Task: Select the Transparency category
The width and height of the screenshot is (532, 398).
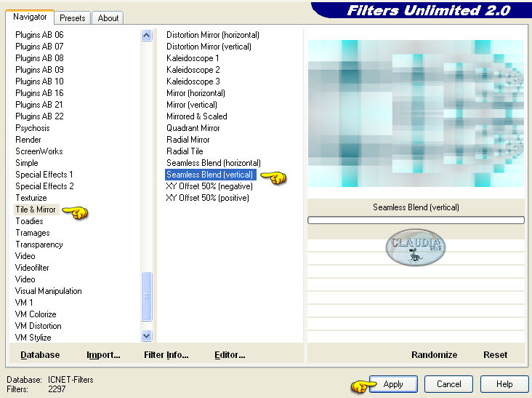Action: tap(39, 244)
